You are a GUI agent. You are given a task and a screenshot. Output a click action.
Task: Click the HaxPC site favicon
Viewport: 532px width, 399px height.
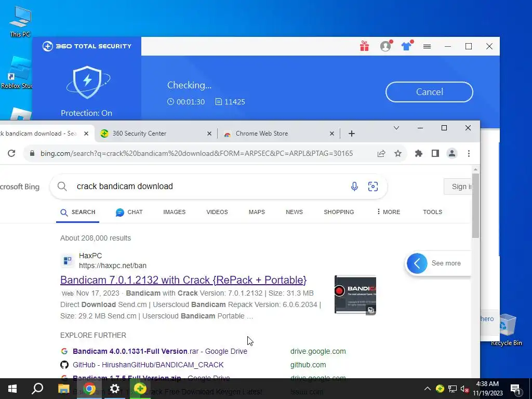[x=68, y=261]
